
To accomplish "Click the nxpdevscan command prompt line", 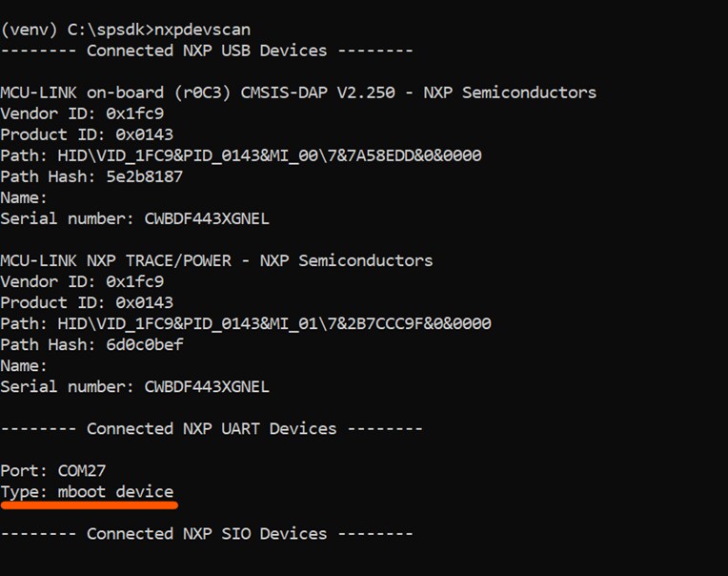I will coord(126,30).
